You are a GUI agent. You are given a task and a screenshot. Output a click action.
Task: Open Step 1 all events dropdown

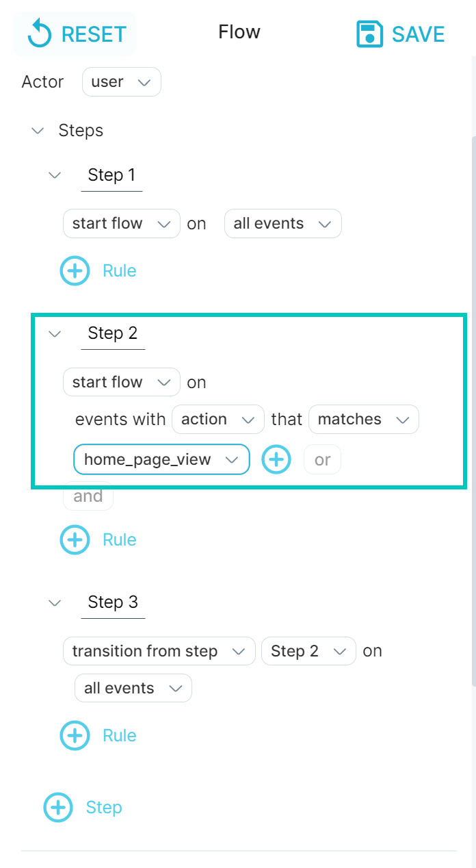click(283, 224)
